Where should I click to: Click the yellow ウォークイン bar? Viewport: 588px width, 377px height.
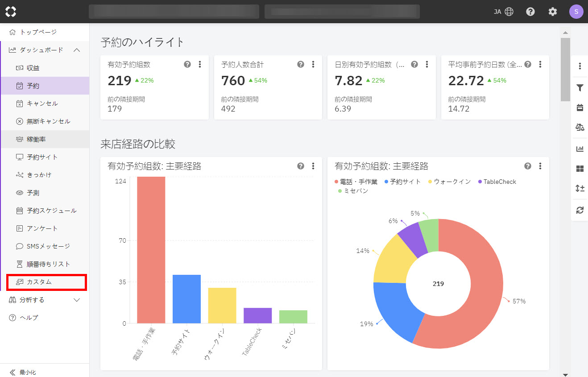tap(222, 306)
